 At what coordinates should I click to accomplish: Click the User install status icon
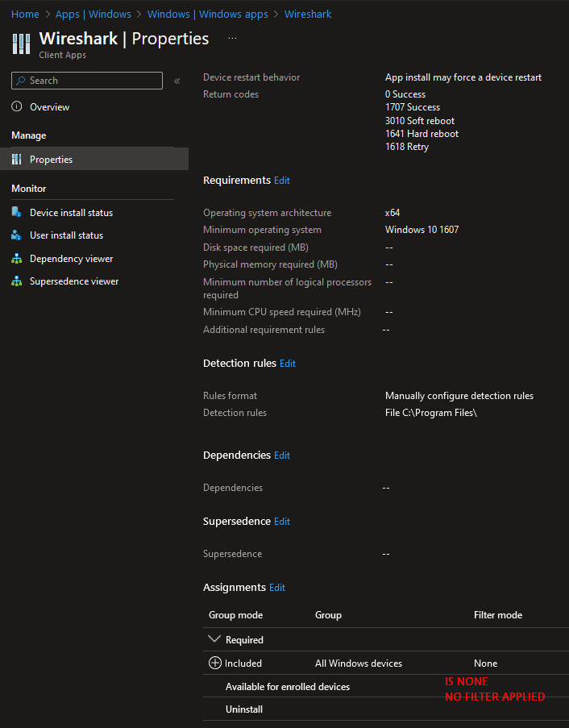tap(16, 235)
